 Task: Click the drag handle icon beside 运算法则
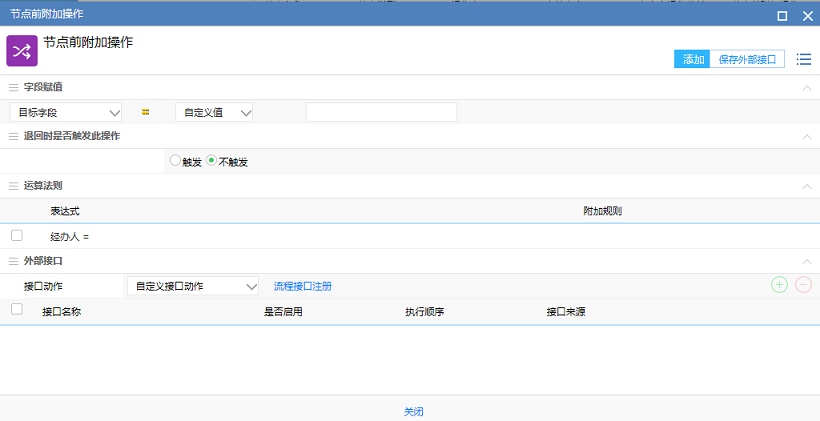pos(14,186)
